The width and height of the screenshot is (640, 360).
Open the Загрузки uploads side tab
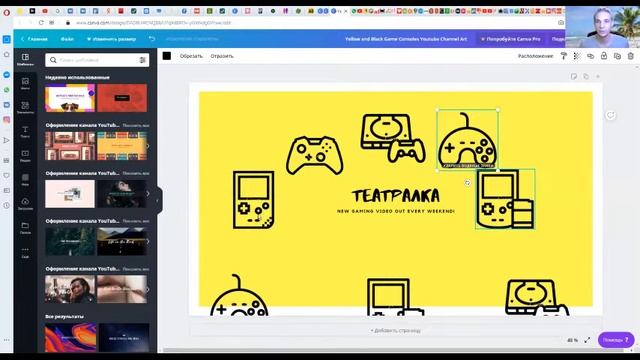pyautogui.click(x=25, y=204)
